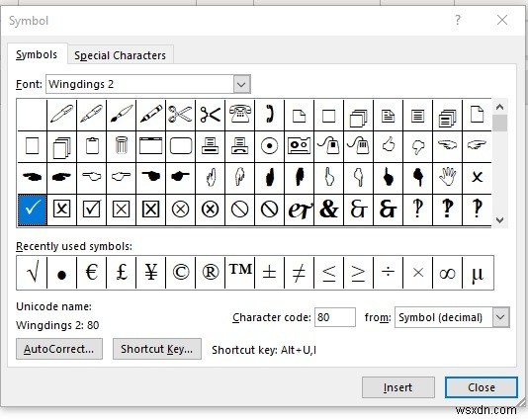
Task: Pick the yen sign recent symbol
Action: click(150, 273)
